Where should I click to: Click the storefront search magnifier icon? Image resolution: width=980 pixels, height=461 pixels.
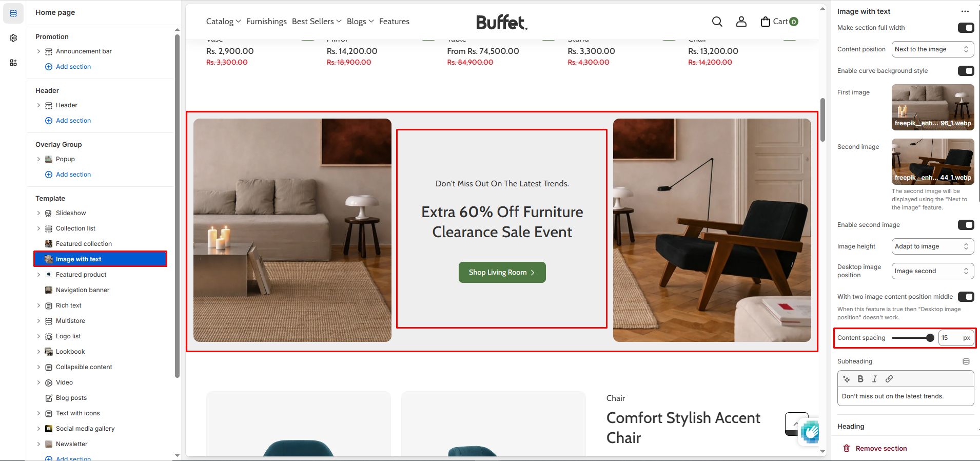click(717, 22)
